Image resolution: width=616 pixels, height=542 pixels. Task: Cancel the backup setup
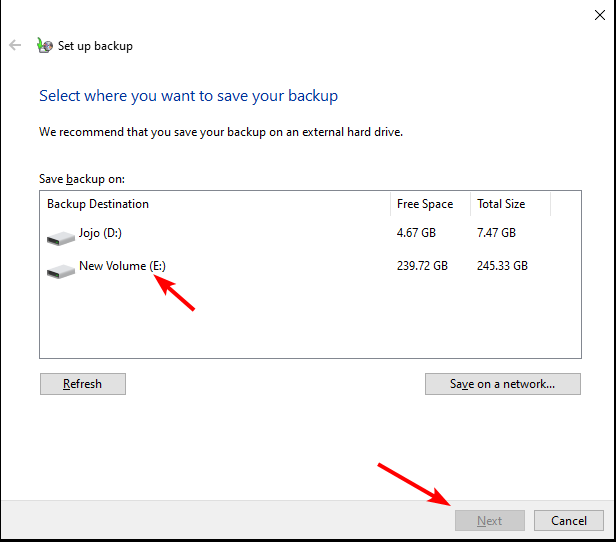pos(568,520)
